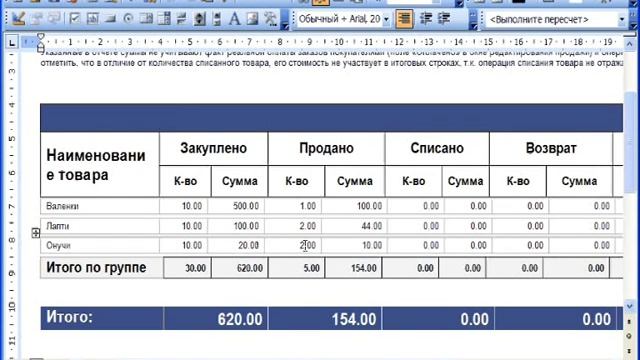Click the 'Сумма' subheader under Возврат
Image resolution: width=640 pixels, height=360 pixels.
579,181
